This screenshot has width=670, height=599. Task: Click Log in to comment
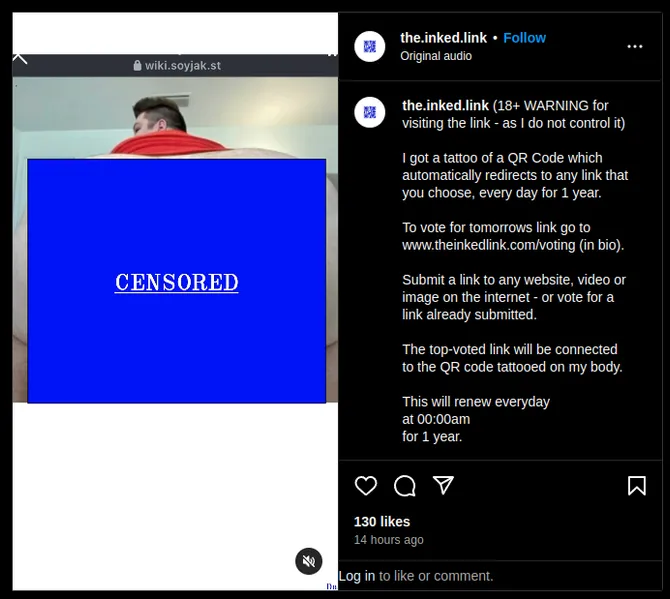point(357,576)
